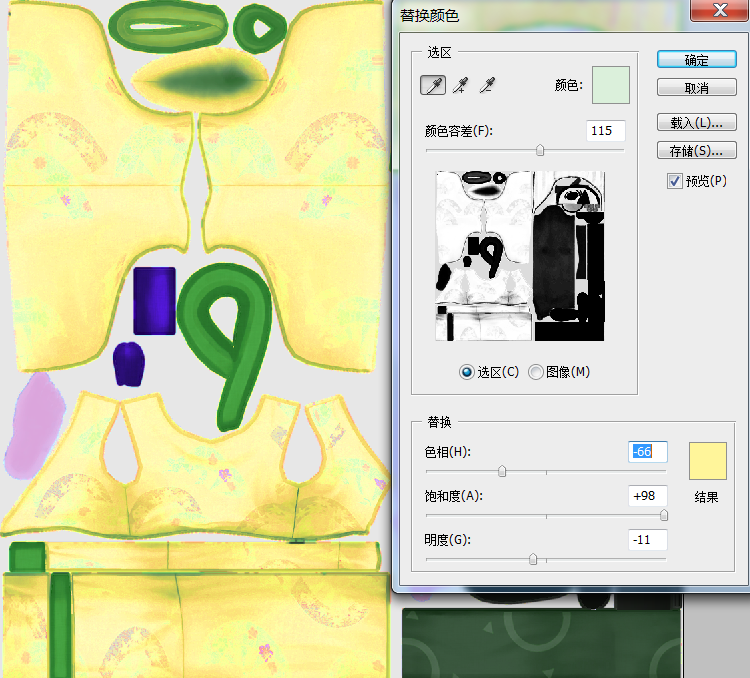This screenshot has height=678, width=750.
Task: Open the yellow 结果 result color swatch
Action: tap(707, 461)
